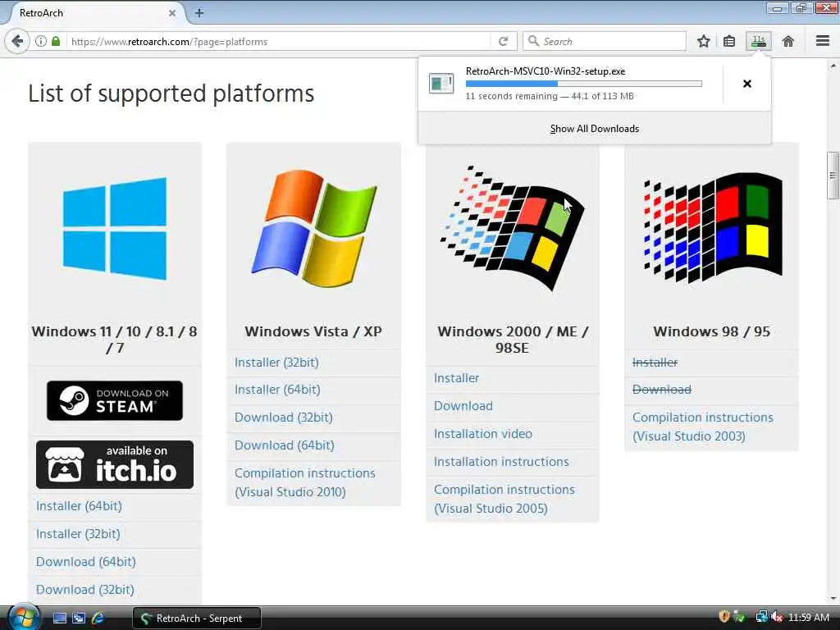Click the Windows 11 / 10 / 8.1 / 8 / 7 heading

coord(115,340)
